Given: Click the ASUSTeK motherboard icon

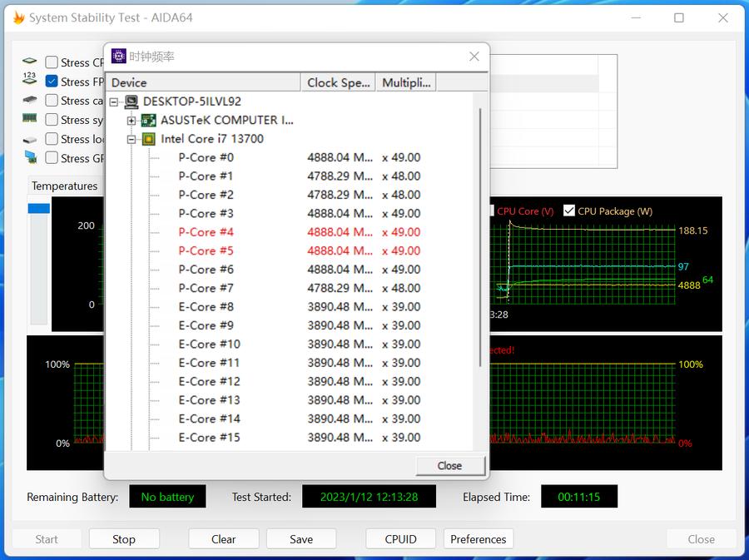Looking at the screenshot, I should 149,120.
